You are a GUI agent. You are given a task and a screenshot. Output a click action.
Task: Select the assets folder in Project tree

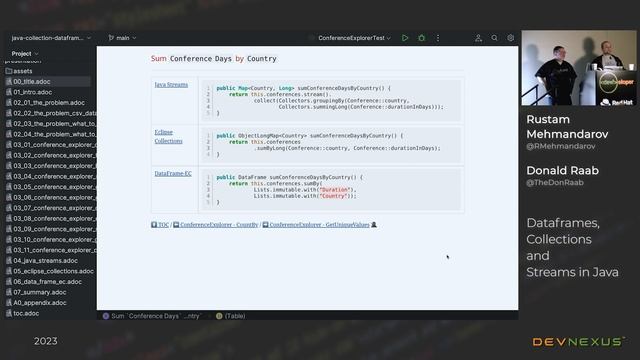pyautogui.click(x=19, y=71)
